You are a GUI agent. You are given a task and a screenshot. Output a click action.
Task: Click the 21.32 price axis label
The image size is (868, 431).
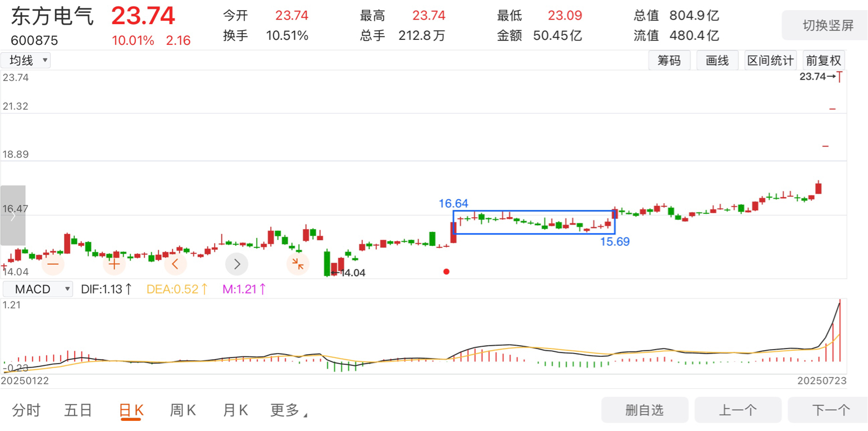click(x=16, y=106)
